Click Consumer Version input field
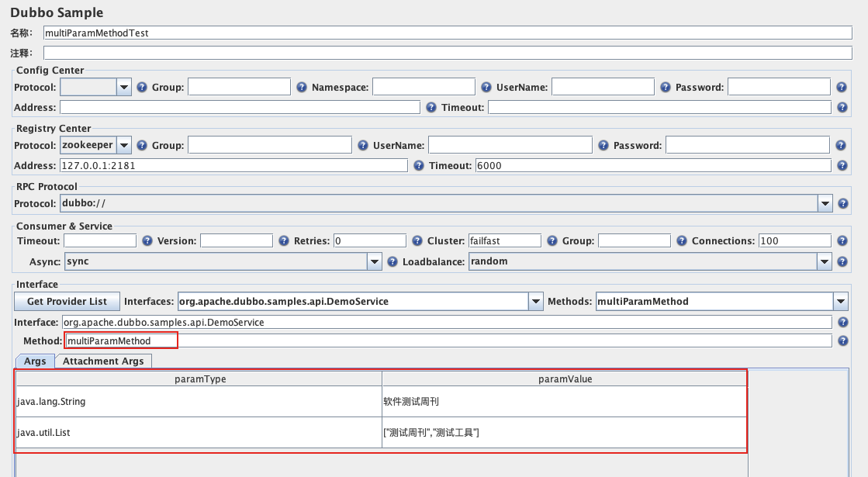 click(x=237, y=240)
